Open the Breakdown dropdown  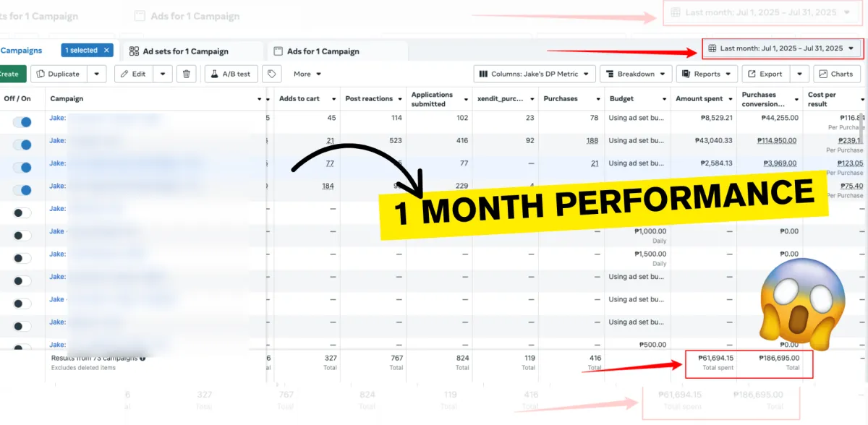635,74
